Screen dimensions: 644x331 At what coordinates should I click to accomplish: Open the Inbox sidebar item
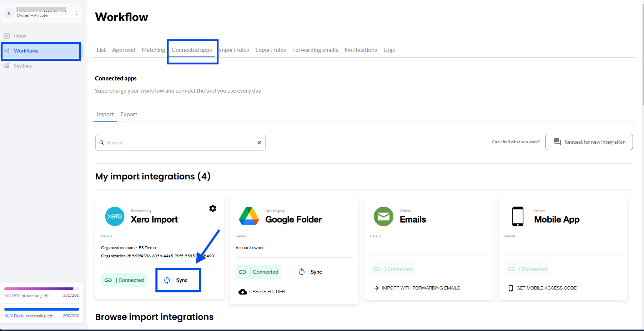coord(20,36)
